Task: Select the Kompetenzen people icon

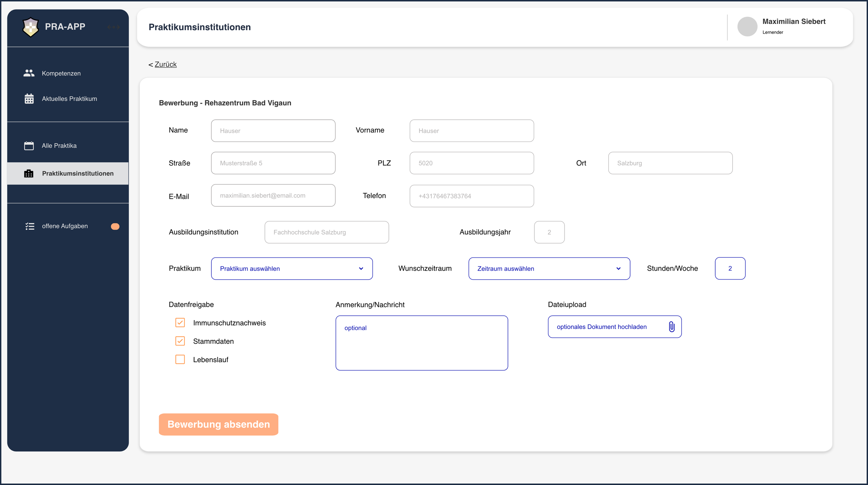Action: point(29,73)
